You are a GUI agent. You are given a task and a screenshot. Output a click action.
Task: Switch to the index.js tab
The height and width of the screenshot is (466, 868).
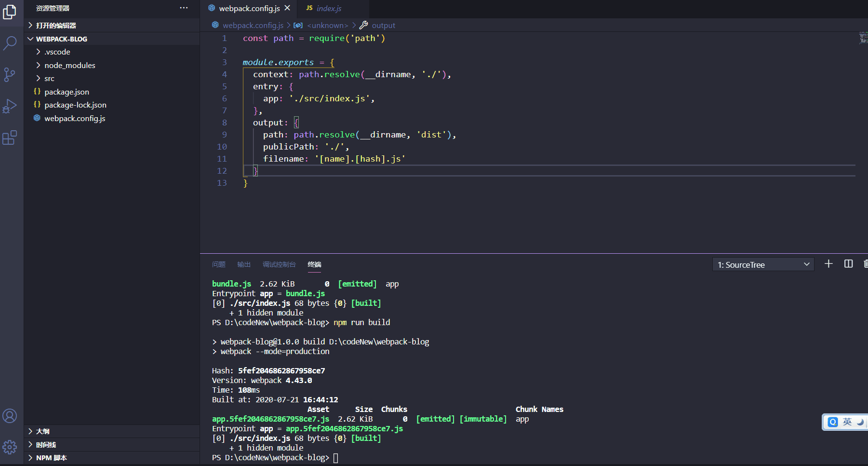330,8
